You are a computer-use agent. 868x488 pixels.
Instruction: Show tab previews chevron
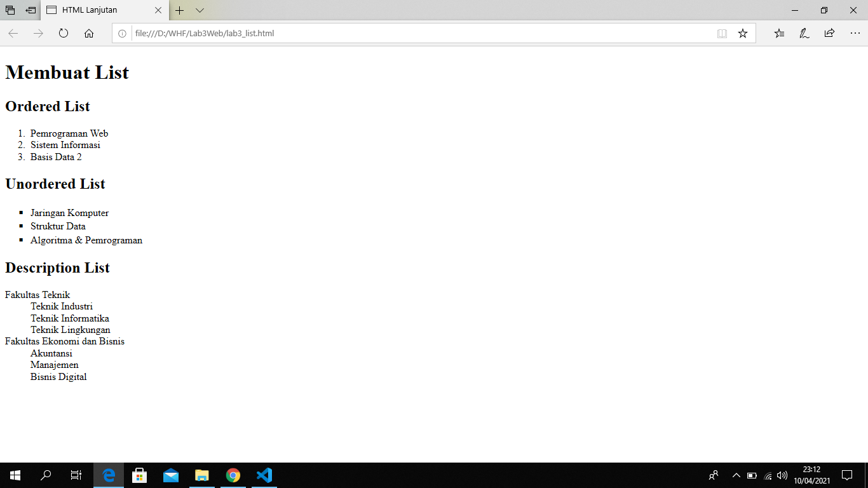coord(200,10)
